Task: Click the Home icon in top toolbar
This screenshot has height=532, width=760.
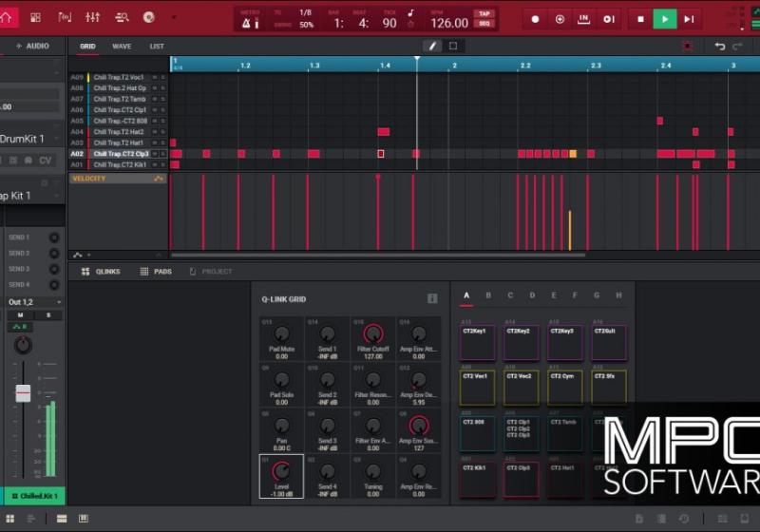Action: [9, 17]
